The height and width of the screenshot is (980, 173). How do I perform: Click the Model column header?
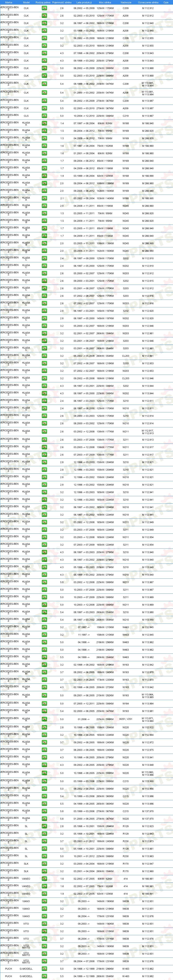pyautogui.click(x=26, y=2)
